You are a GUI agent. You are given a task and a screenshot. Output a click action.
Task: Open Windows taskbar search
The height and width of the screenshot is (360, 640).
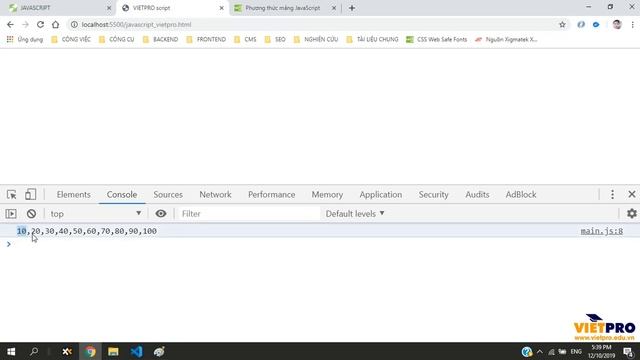click(x=34, y=351)
